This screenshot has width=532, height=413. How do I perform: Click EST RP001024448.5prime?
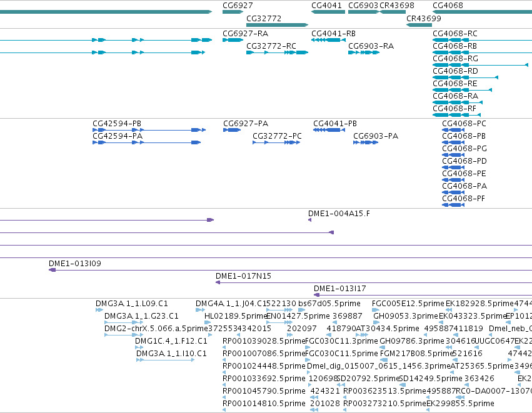tap(224, 372)
